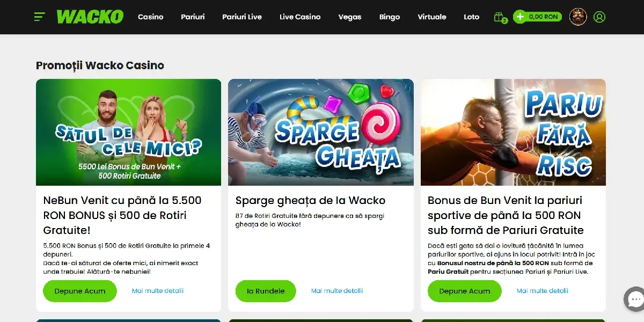Open the round avatar image icon
Viewport: 644px width, 322px height.
tap(578, 17)
